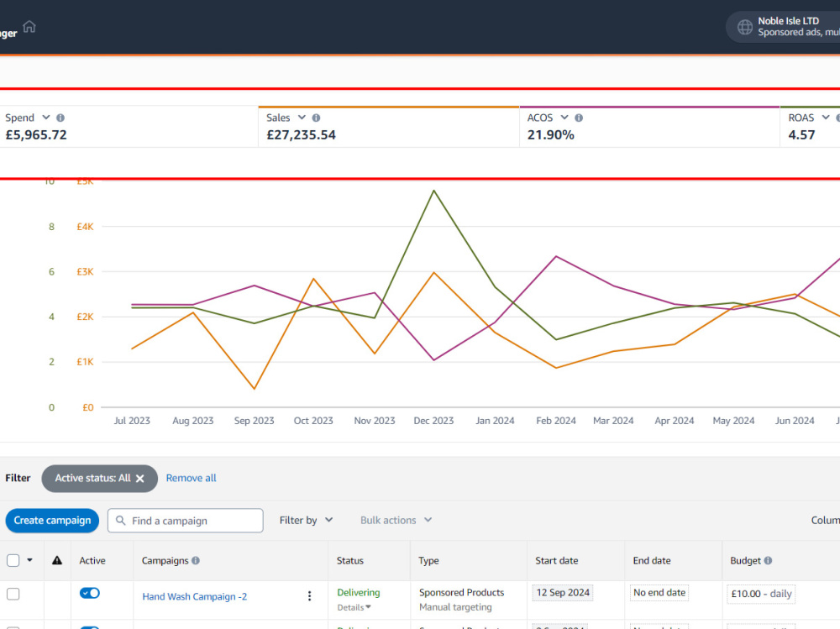Show Sales metric info icon
The height and width of the screenshot is (629, 840).
(x=316, y=118)
